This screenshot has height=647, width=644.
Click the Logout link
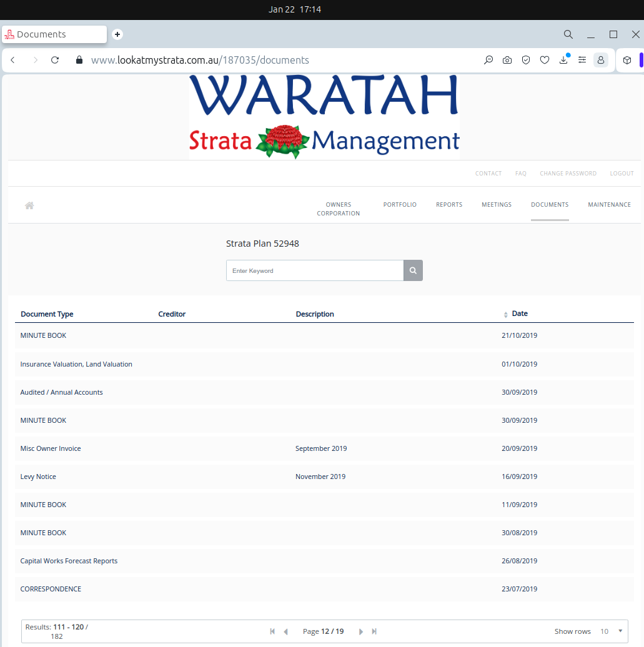tap(622, 174)
